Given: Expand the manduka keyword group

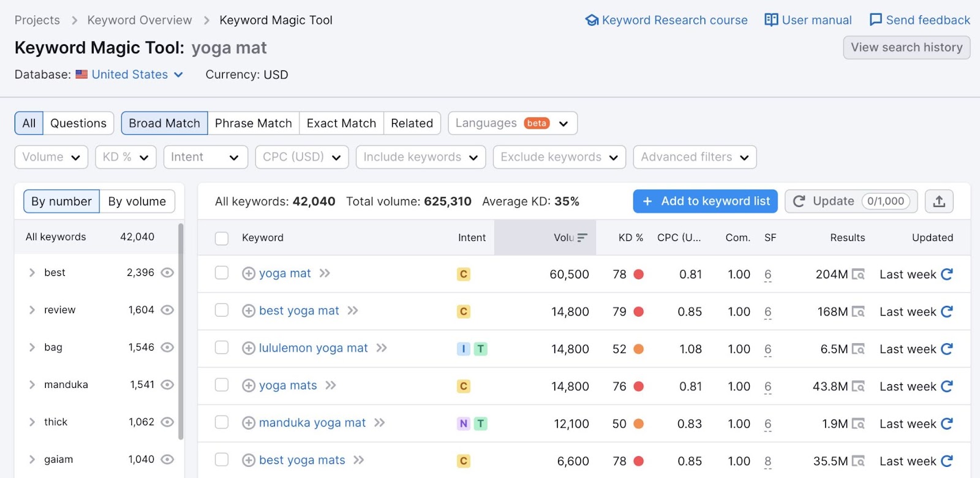Looking at the screenshot, I should 32,385.
